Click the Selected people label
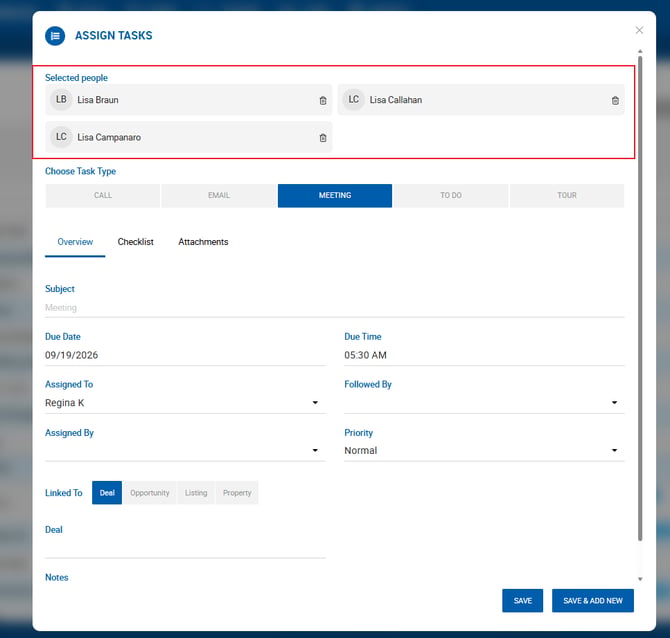The width and height of the screenshot is (670, 638). tap(76, 78)
